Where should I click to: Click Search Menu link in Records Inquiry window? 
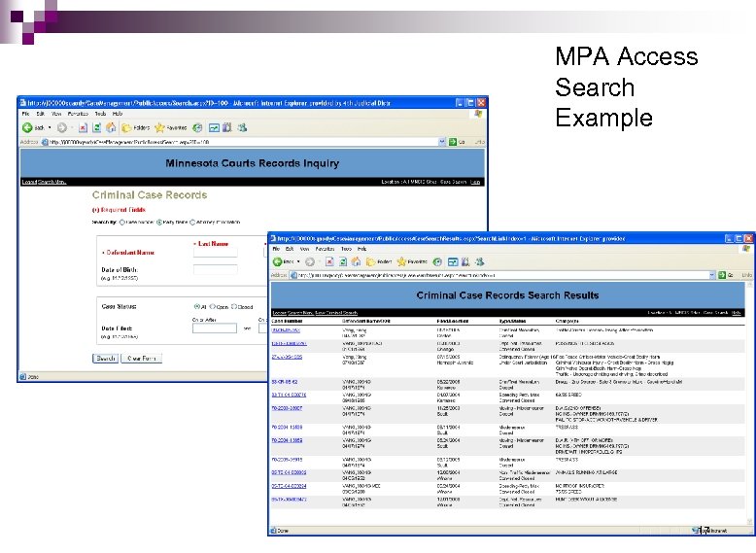click(x=52, y=182)
